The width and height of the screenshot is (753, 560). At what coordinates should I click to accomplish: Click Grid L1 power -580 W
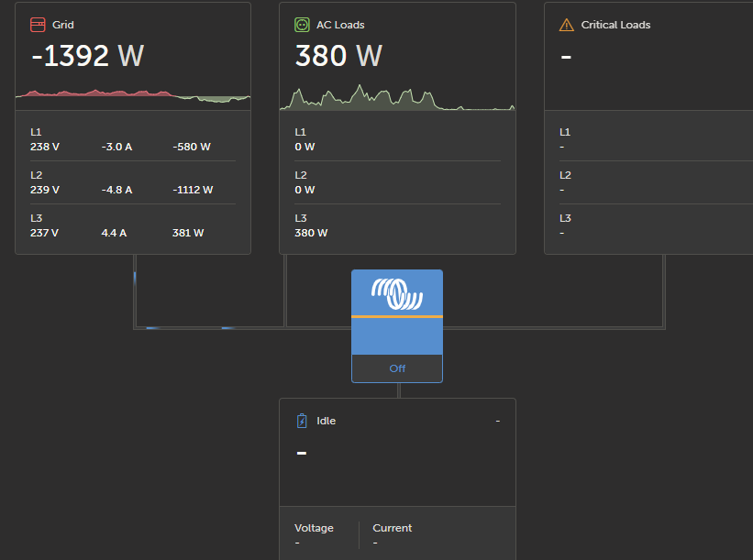(x=192, y=147)
